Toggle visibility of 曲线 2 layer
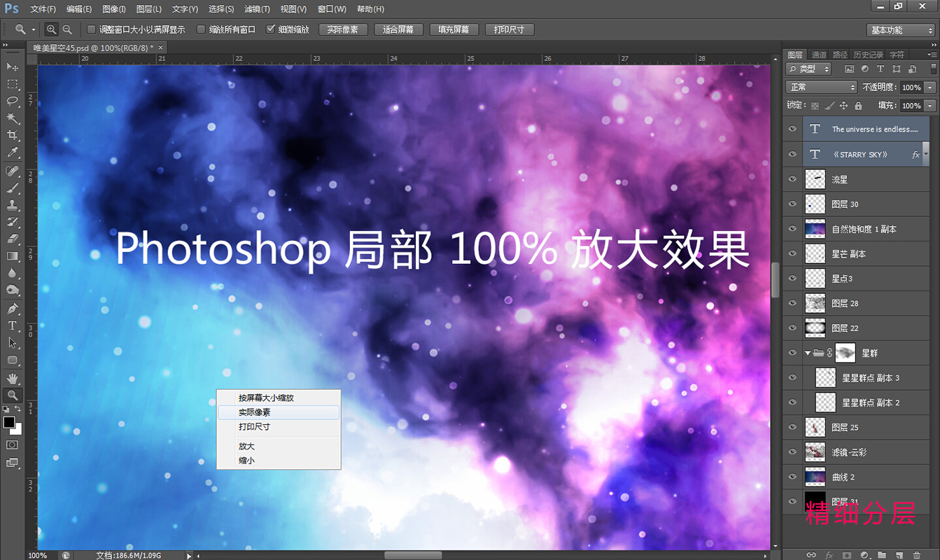 pyautogui.click(x=792, y=477)
